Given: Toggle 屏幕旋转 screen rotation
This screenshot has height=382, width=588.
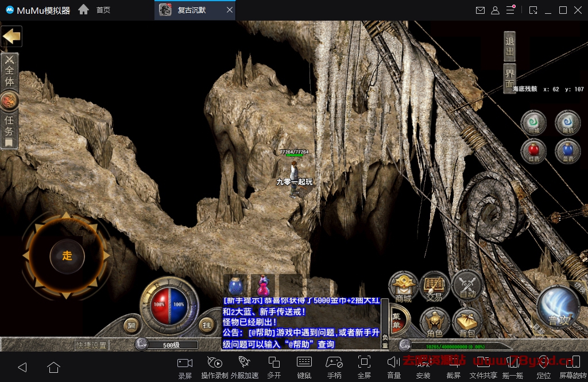Looking at the screenshot, I should click(573, 368).
